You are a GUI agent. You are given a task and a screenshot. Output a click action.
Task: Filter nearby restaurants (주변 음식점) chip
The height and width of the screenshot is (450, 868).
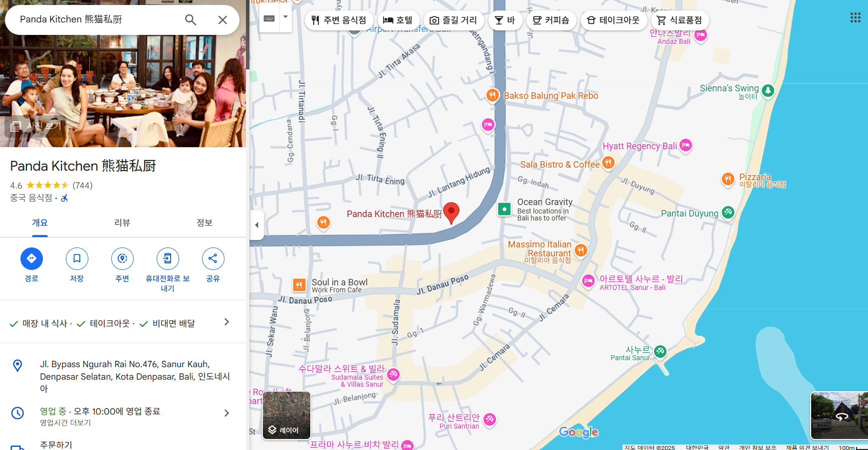tap(339, 20)
